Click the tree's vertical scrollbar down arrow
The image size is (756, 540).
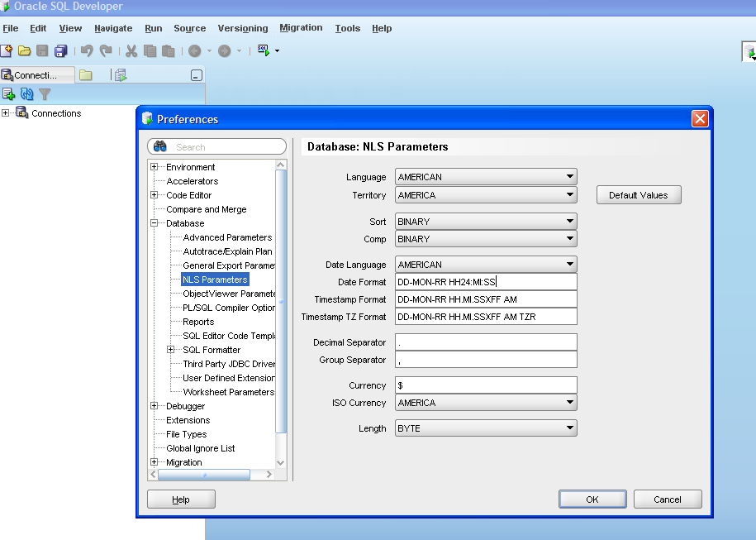point(281,462)
